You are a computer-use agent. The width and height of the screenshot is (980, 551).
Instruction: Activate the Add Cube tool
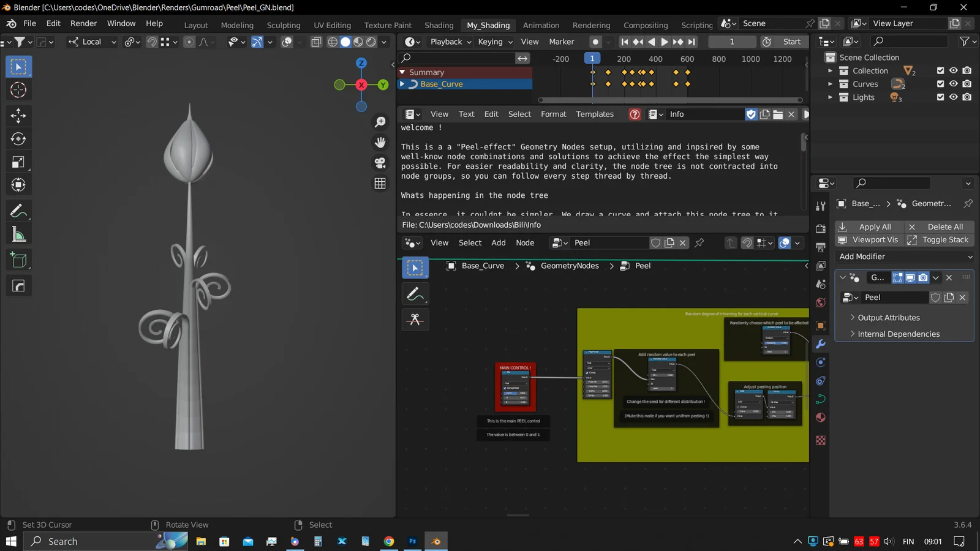click(x=18, y=260)
